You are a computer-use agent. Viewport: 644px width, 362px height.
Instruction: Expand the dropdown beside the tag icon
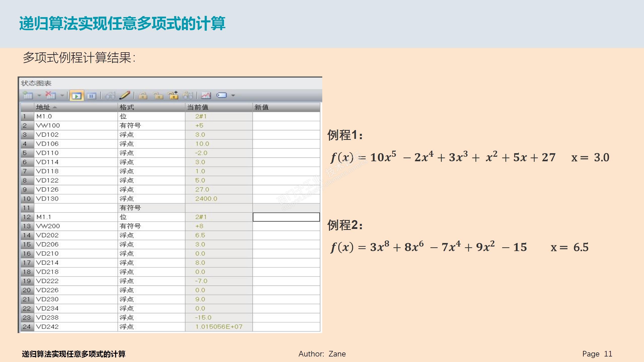233,96
